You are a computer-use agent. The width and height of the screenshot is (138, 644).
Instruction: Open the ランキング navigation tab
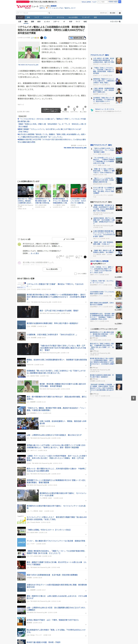coord(86,17)
